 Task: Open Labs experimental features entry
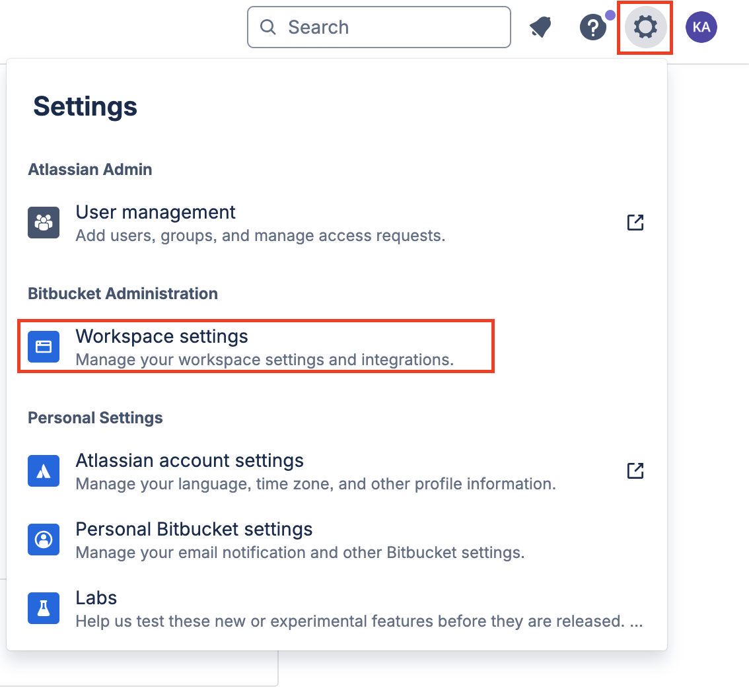tap(336, 609)
